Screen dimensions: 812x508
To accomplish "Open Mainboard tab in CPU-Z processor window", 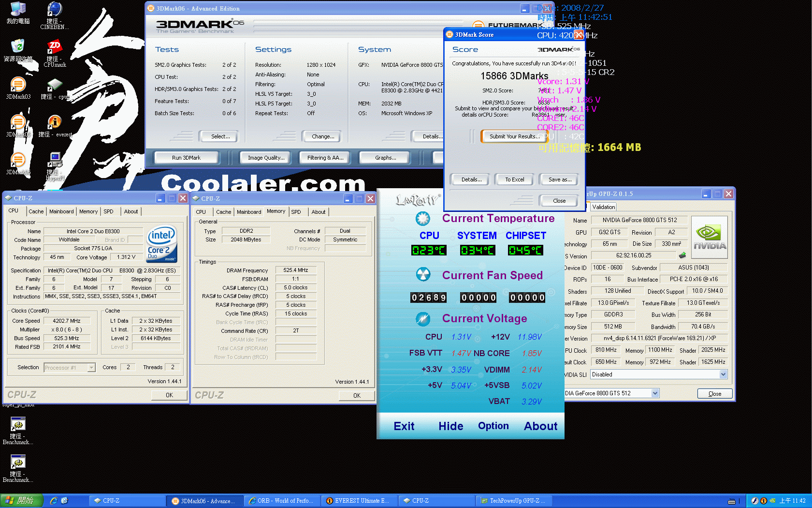I will (x=61, y=211).
